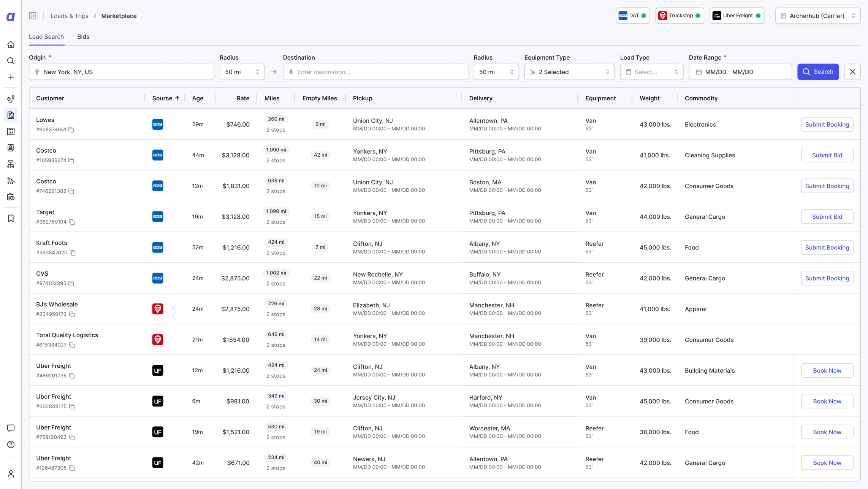This screenshot has height=489, width=868.
Task: Open the list form icon in sidebar
Action: pos(11,132)
